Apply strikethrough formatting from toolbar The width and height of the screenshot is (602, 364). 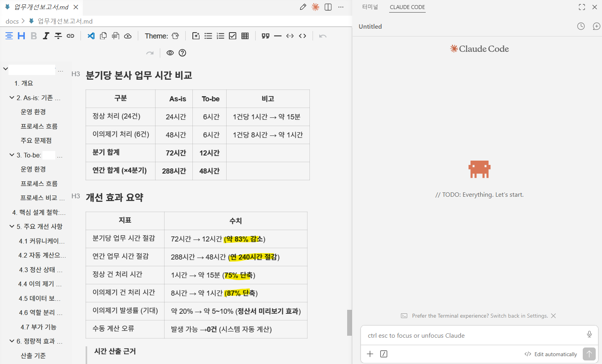point(58,36)
